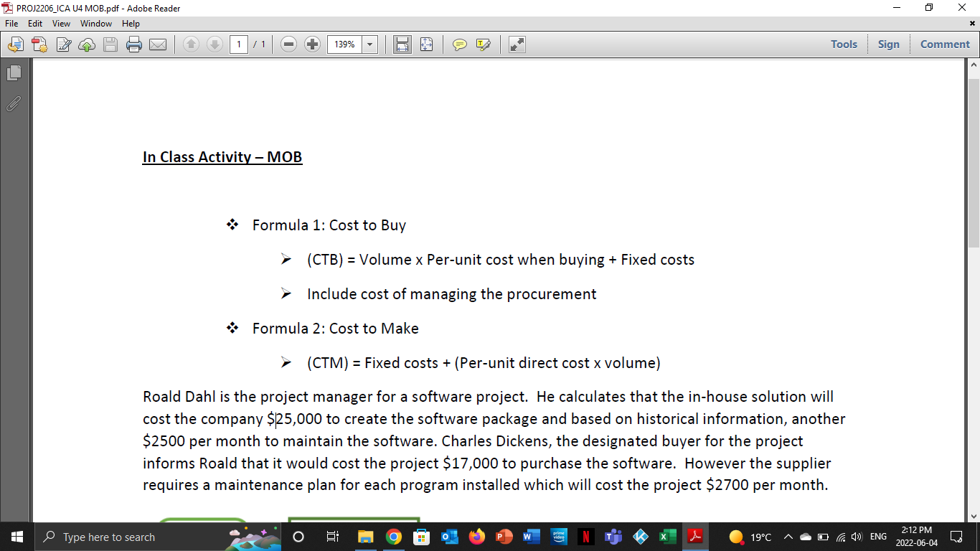The width and height of the screenshot is (980, 551).
Task: Switch to the Comment pane
Action: (x=944, y=44)
